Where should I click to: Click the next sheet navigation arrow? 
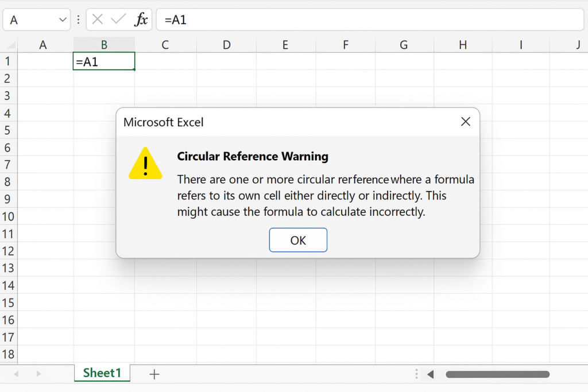tap(38, 374)
